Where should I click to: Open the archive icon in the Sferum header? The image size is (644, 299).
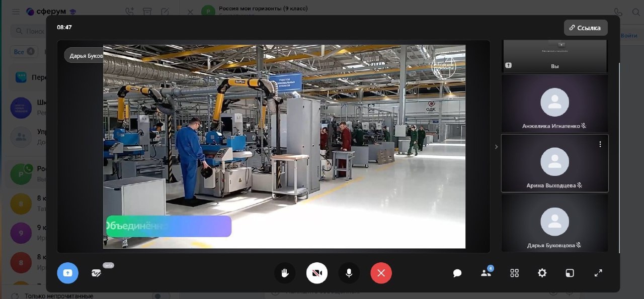pyautogui.click(x=147, y=12)
